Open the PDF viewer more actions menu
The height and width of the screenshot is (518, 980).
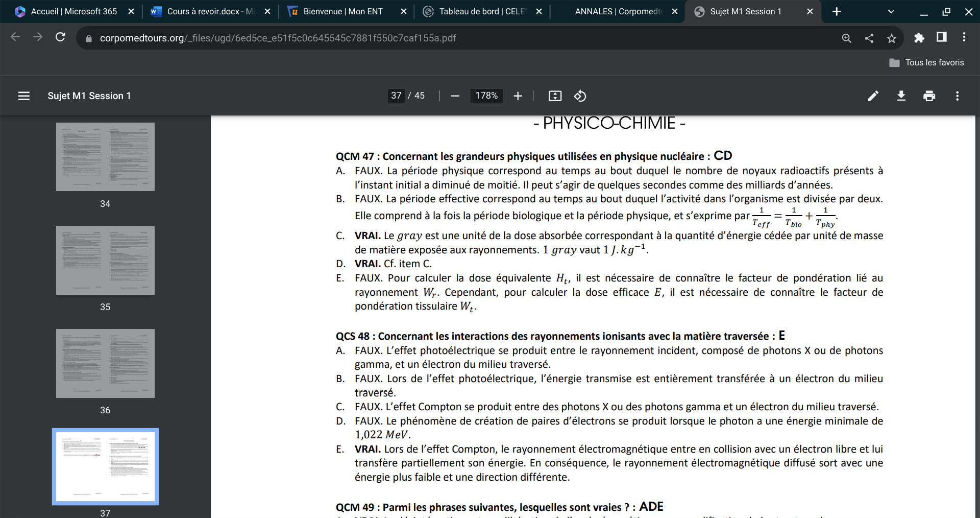tap(957, 96)
